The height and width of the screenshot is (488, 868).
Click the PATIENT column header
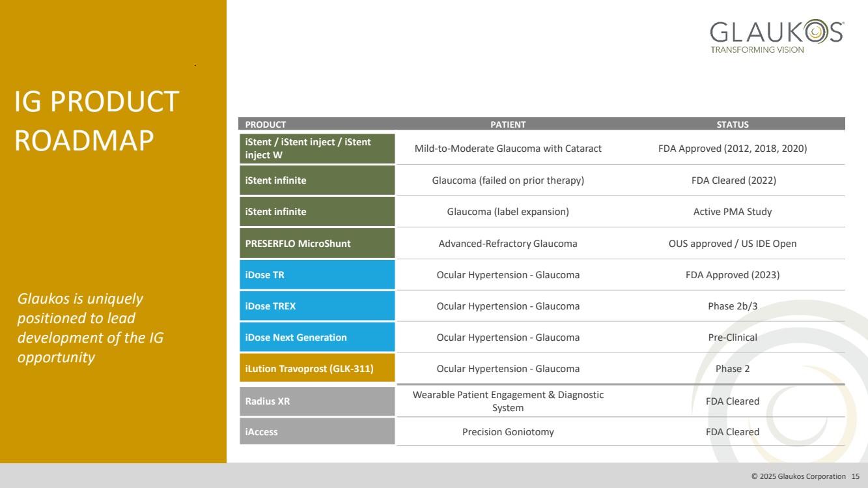tap(507, 124)
